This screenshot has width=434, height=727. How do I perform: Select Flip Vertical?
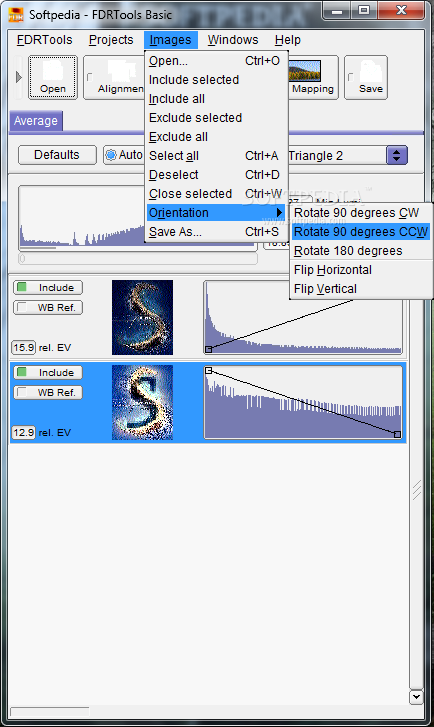coord(361,289)
